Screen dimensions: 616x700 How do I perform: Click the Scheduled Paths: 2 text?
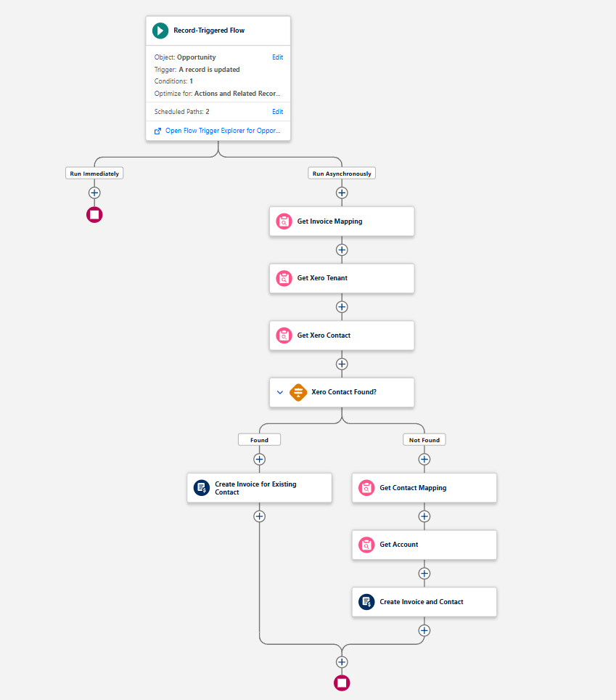181,112
